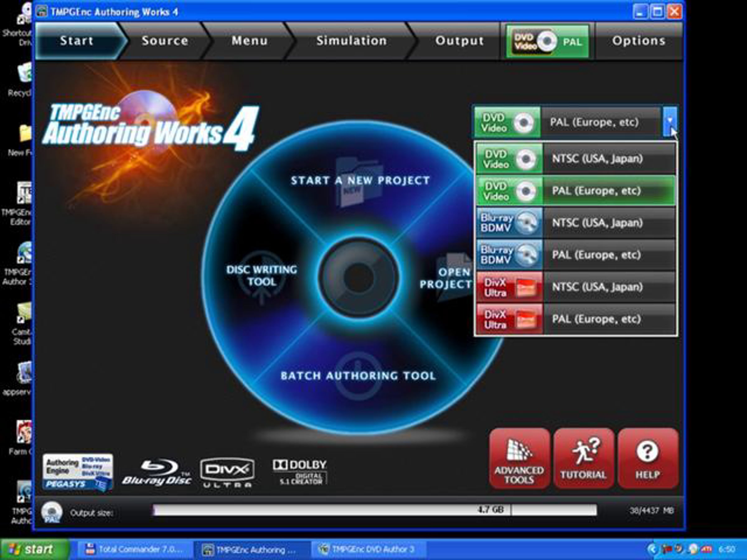Open the Tutorial

584,458
